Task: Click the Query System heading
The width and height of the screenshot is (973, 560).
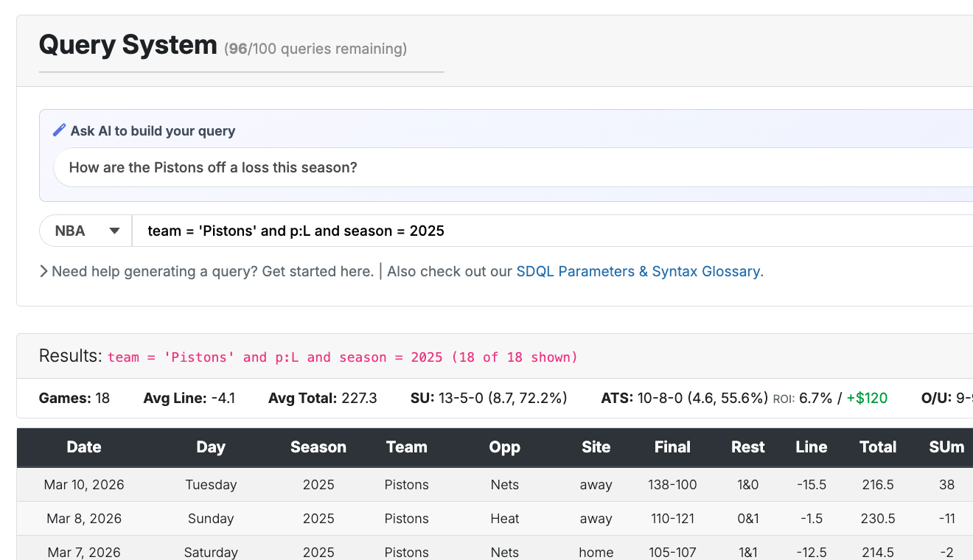Action: click(x=125, y=45)
